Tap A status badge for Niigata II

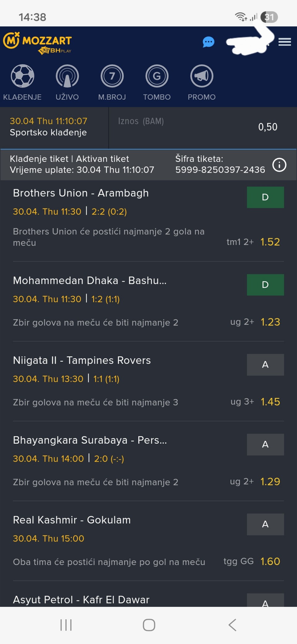click(265, 365)
